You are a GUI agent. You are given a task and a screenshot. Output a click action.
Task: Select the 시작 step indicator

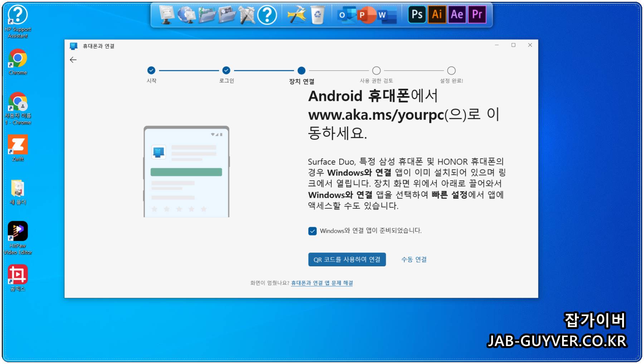tap(151, 70)
